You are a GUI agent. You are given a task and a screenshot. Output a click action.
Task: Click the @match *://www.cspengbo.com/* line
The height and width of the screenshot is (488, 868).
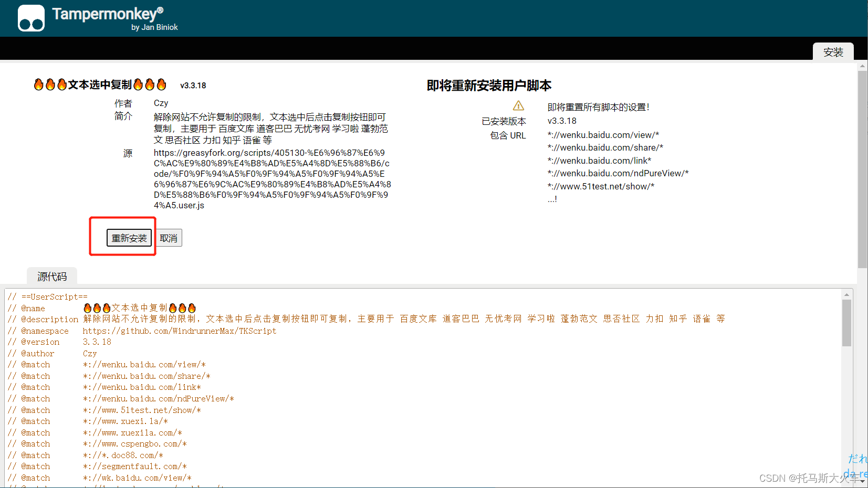click(x=97, y=444)
